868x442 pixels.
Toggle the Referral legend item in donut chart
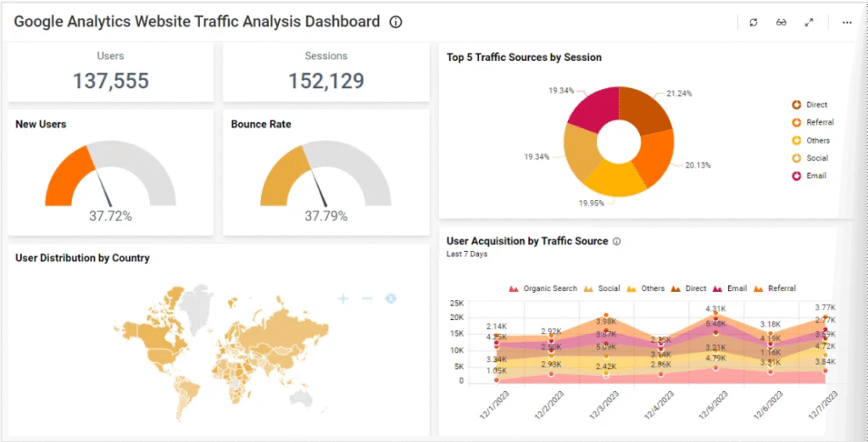coord(813,122)
